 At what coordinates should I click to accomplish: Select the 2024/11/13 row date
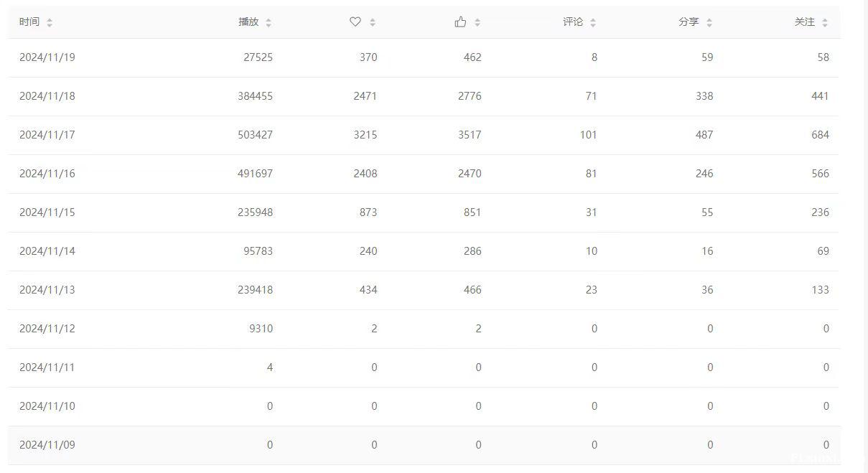(47, 290)
